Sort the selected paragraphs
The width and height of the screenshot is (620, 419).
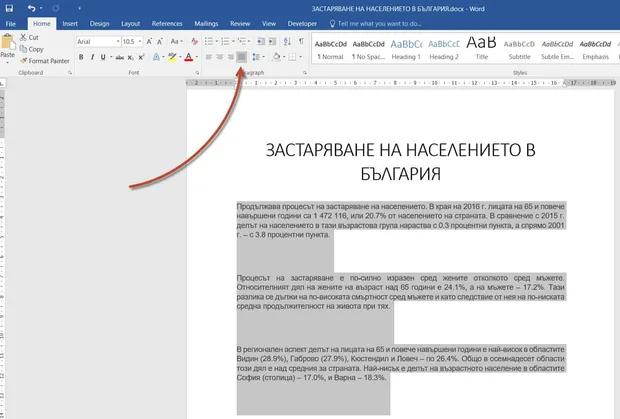point(287,41)
